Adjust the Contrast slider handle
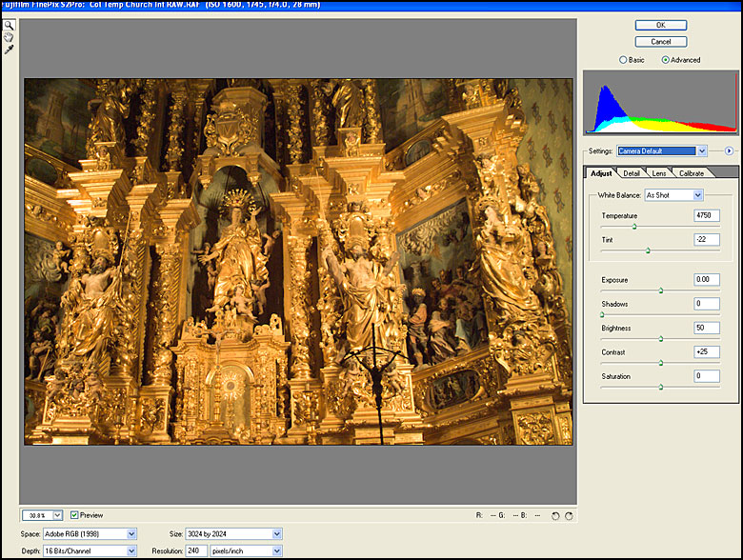743x560 pixels. pyautogui.click(x=660, y=363)
